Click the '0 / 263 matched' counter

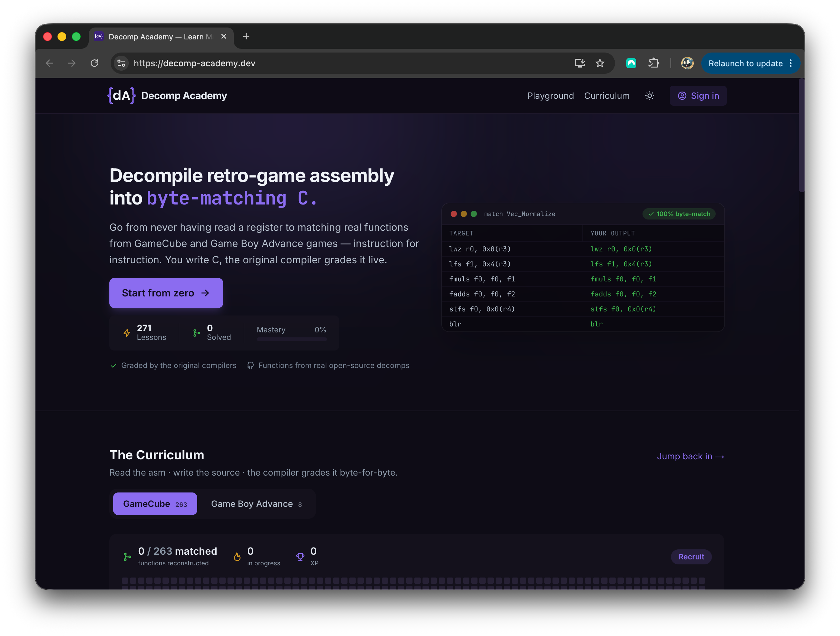pos(177,551)
